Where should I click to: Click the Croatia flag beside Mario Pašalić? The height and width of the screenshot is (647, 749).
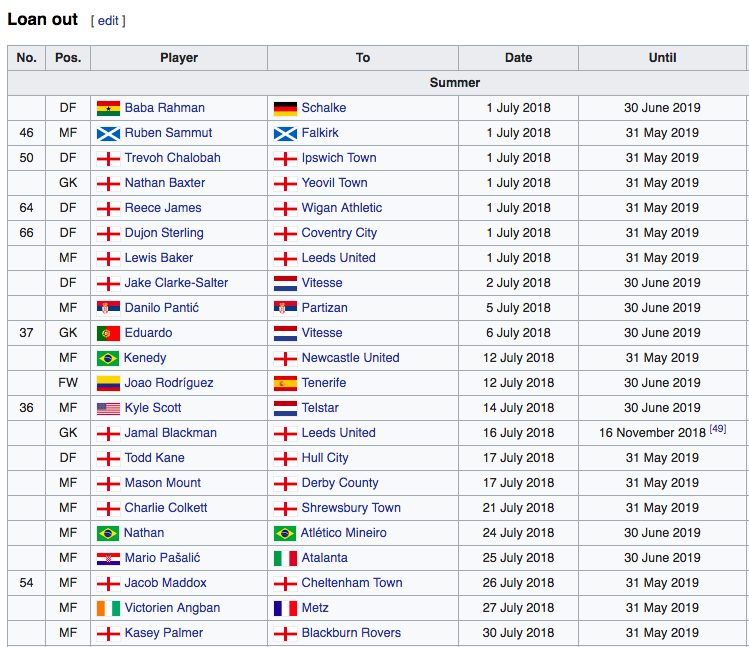[108, 558]
